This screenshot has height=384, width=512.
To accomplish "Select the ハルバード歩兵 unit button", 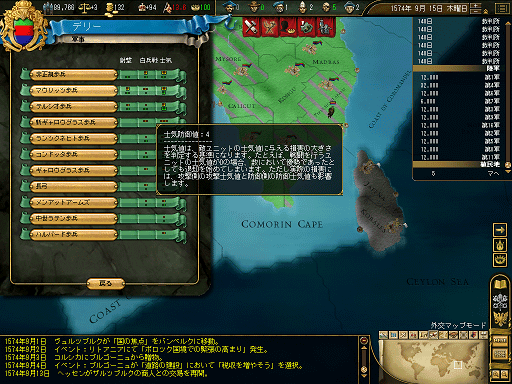I will pyautogui.click(x=73, y=234).
